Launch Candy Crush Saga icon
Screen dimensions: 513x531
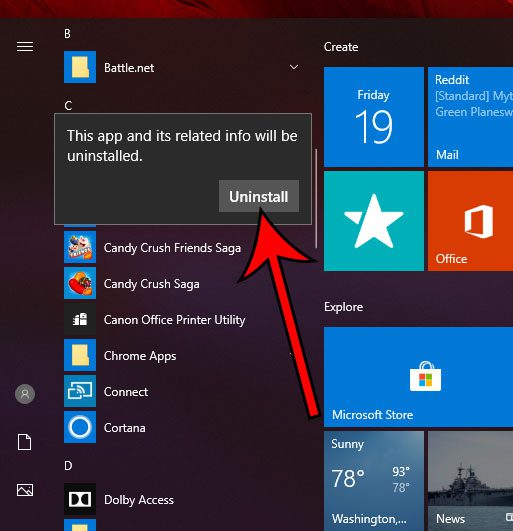pos(80,283)
